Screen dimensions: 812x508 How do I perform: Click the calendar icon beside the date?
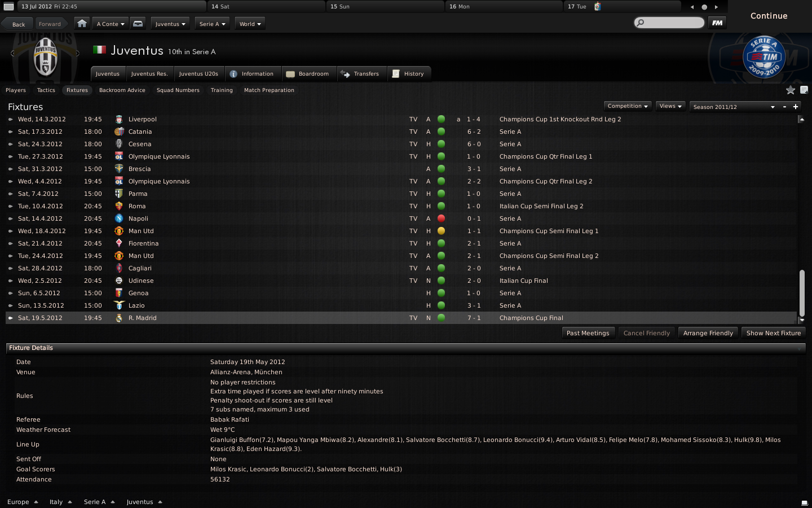8,7
